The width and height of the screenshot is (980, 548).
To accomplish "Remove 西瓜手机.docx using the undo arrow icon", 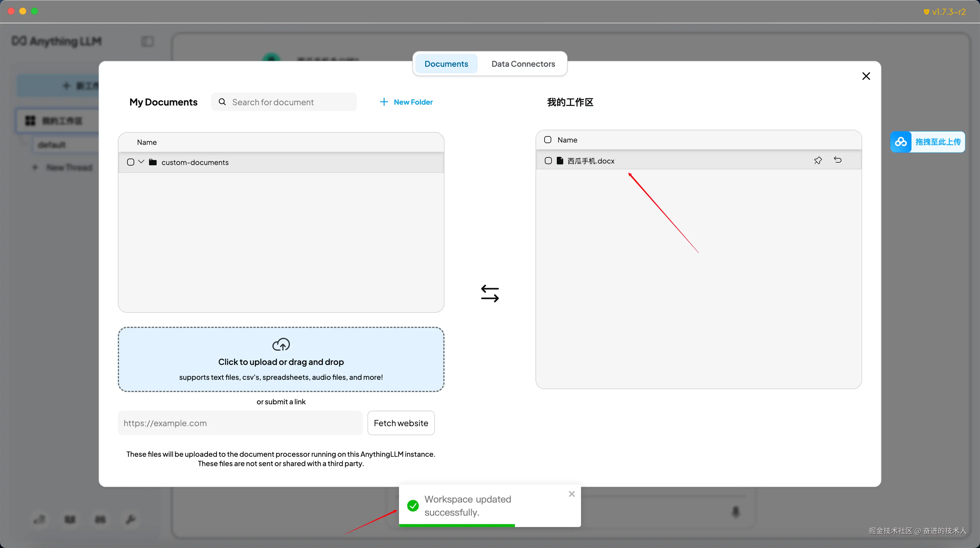I will [837, 160].
